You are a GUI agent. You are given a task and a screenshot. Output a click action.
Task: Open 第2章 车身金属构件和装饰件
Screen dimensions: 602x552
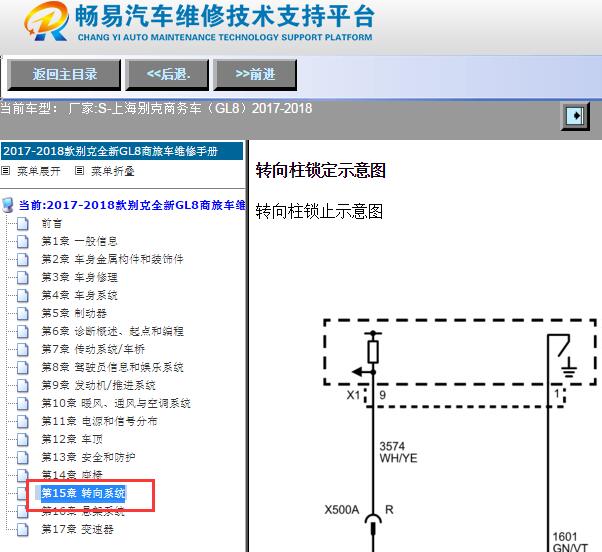[112, 259]
